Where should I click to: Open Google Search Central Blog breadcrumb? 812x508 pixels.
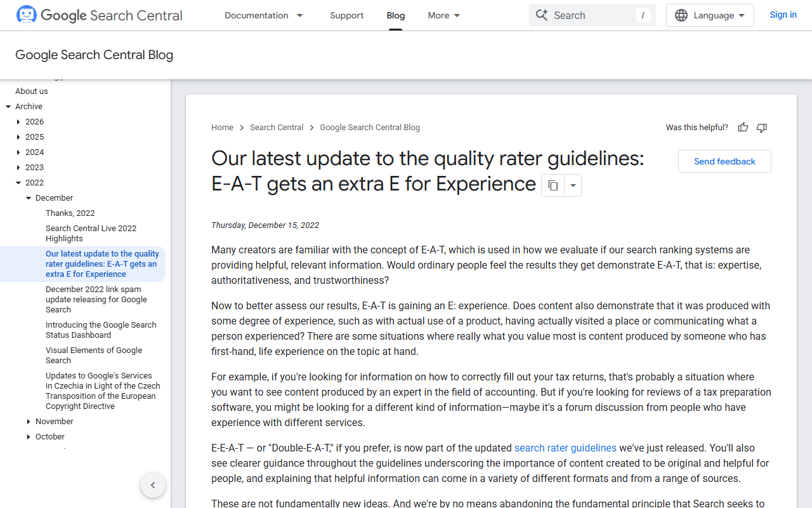(x=370, y=128)
